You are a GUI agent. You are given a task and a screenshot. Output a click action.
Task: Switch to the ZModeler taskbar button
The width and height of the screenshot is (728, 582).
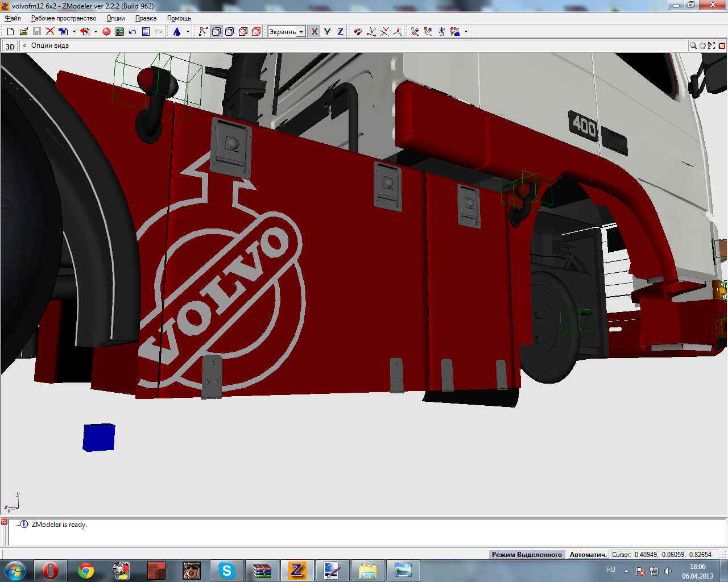pos(297,570)
